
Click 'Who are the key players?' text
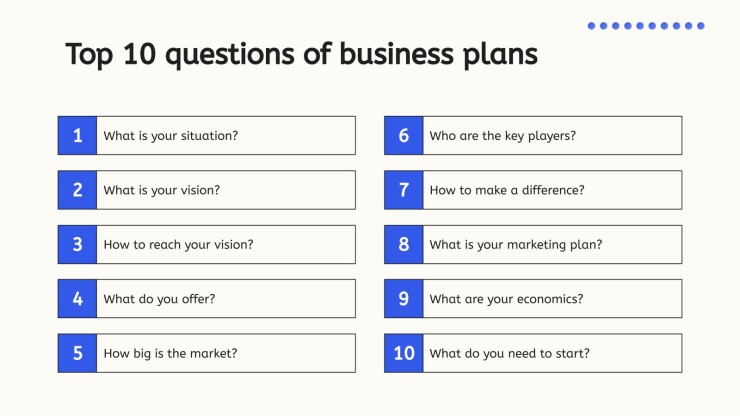503,136
